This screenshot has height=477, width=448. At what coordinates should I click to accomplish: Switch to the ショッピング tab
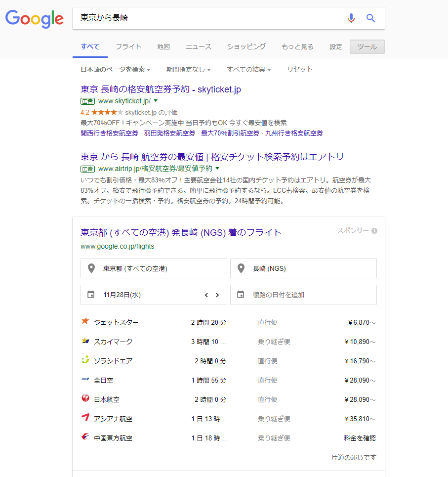(246, 47)
